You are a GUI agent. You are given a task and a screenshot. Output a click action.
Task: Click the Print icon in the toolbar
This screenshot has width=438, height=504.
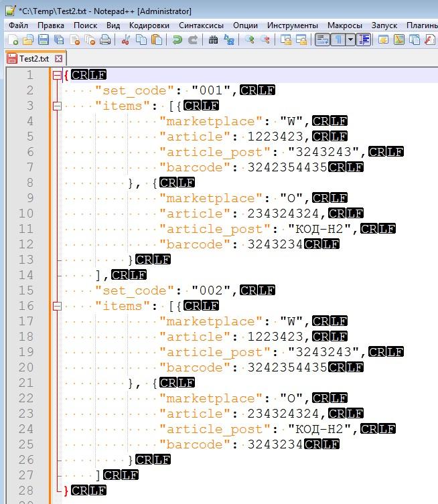tap(105, 40)
